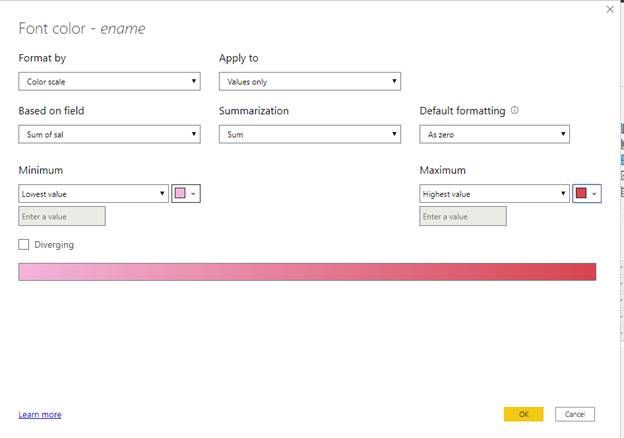Expand the Based on field dropdown
624x438 pixels.
click(109, 134)
